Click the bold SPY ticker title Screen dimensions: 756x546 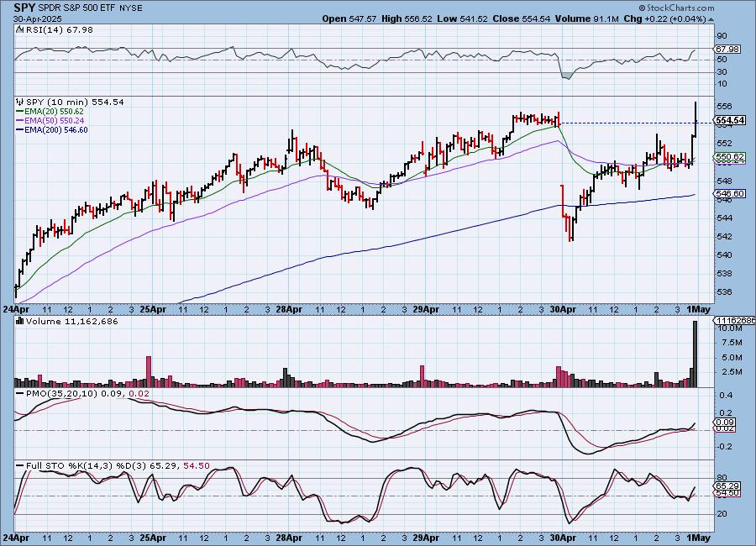point(24,8)
